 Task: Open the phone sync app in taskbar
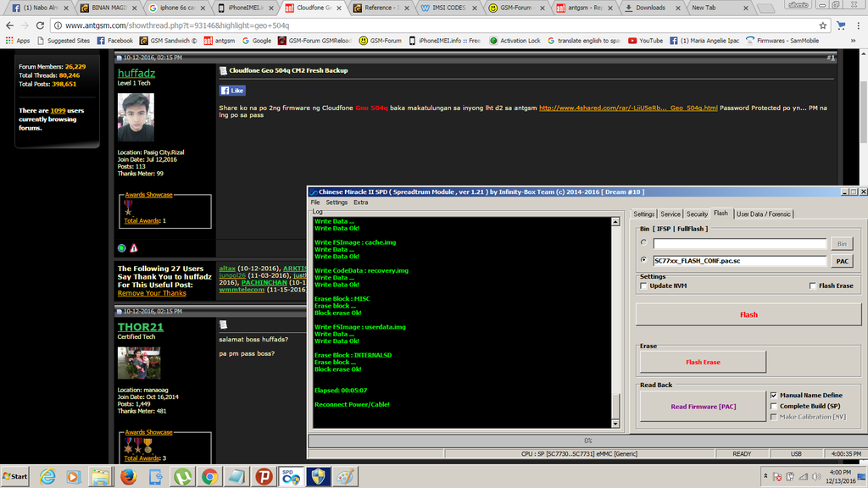point(156,476)
